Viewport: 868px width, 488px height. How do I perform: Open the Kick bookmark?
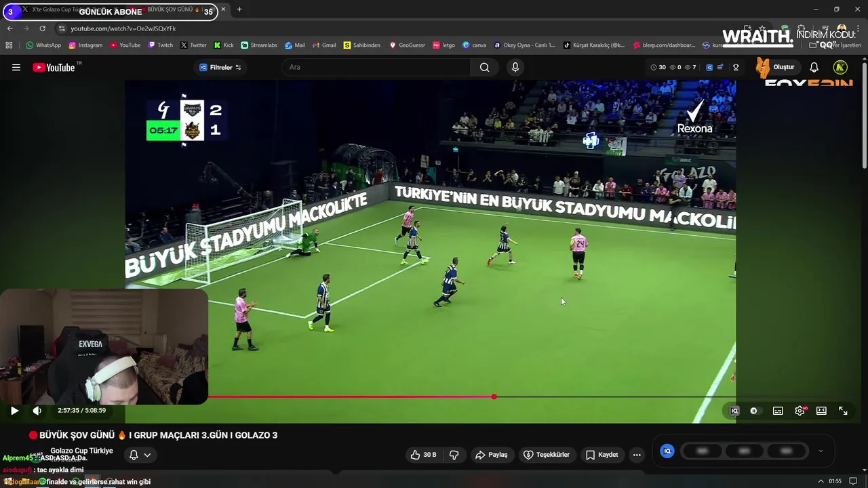pos(224,45)
